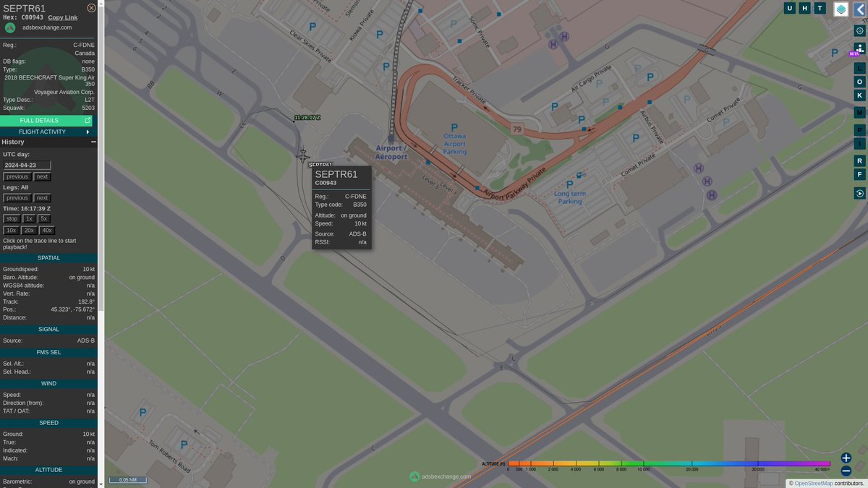Zoom in with the plus icon
The height and width of the screenshot is (488, 868).
point(846,458)
